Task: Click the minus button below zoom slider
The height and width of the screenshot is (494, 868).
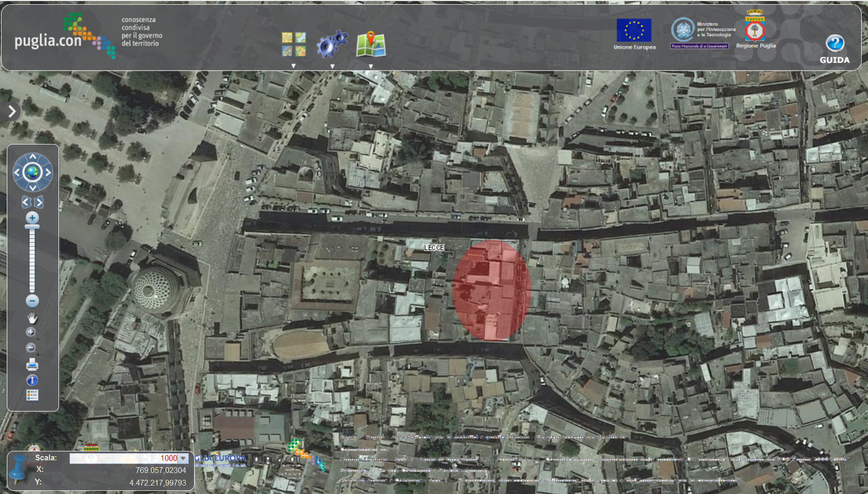Action: (32, 301)
